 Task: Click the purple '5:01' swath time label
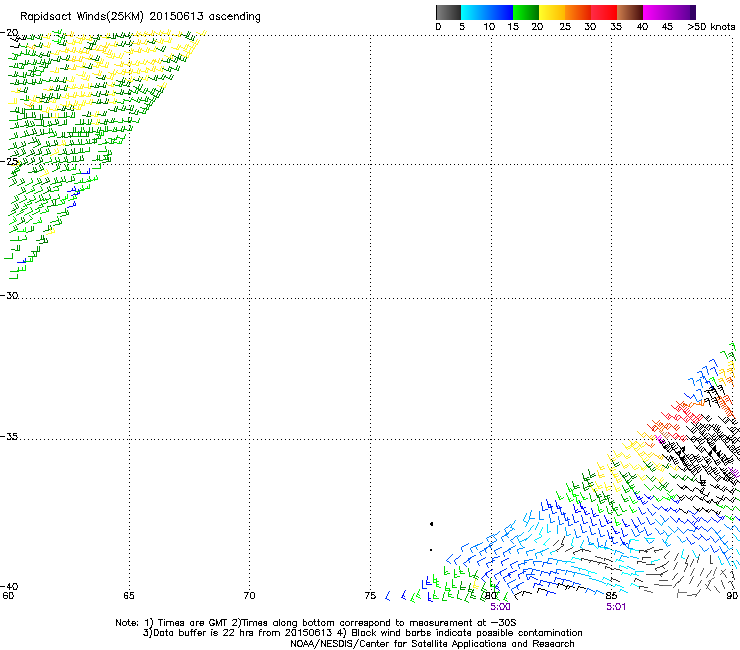pyautogui.click(x=616, y=607)
